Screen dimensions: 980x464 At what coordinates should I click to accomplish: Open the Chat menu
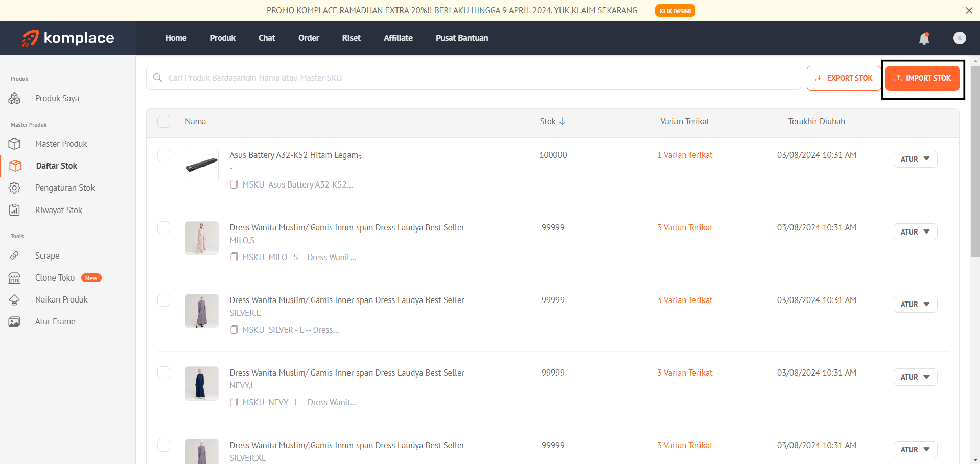click(267, 38)
